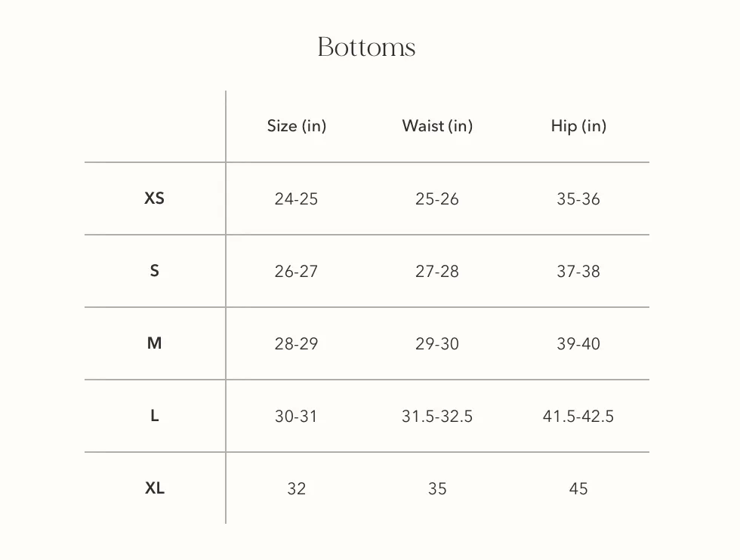Select the 24-25 size cell

[296, 199]
